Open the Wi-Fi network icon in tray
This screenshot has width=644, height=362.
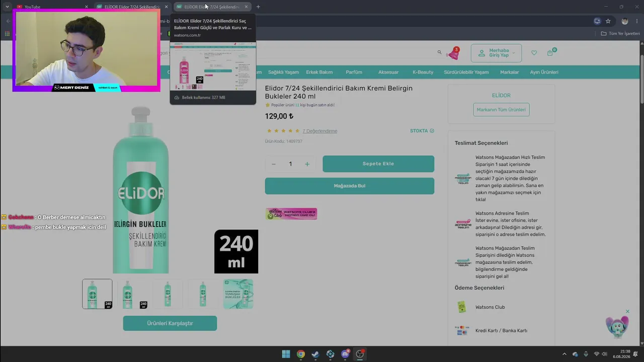pyautogui.click(x=596, y=354)
